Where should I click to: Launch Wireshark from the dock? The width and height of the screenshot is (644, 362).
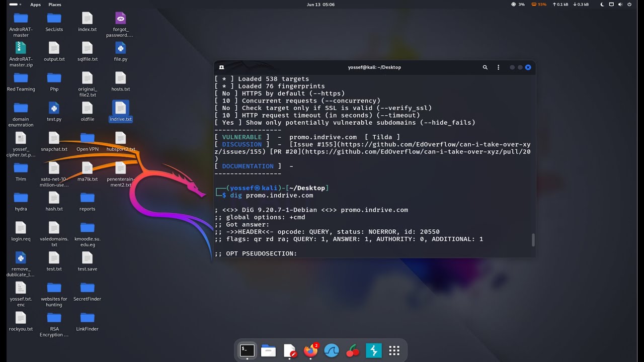tap(332, 350)
